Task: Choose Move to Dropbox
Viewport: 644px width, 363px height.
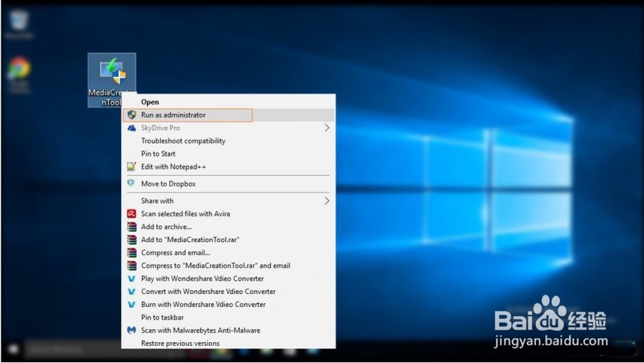Action: click(x=228, y=184)
